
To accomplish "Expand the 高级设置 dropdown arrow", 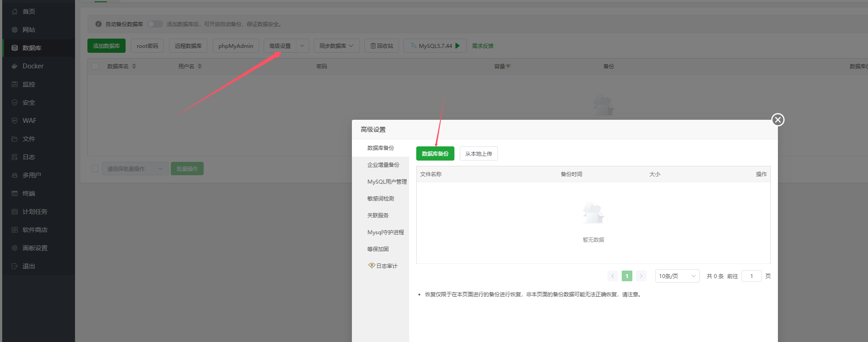I will tap(302, 46).
